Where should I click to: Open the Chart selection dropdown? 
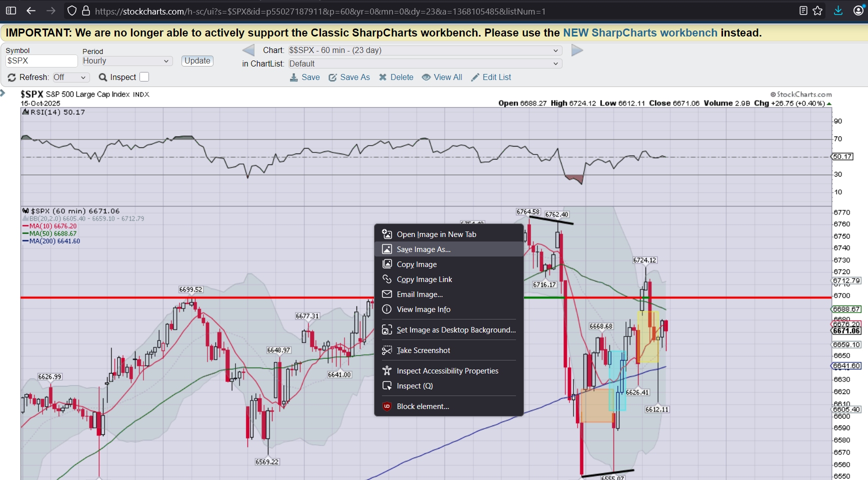tap(424, 50)
